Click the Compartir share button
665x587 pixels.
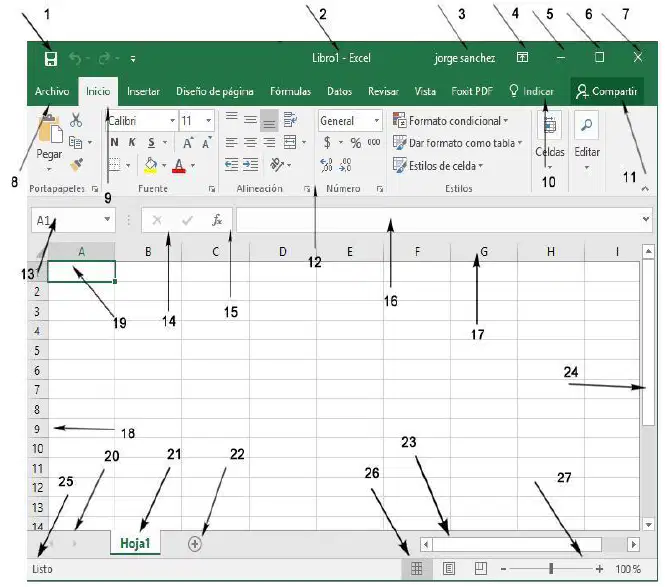pos(607,91)
